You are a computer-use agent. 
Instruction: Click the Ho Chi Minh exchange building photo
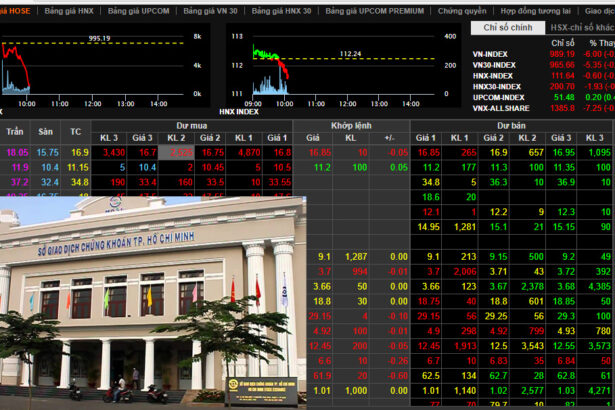pos(153,302)
